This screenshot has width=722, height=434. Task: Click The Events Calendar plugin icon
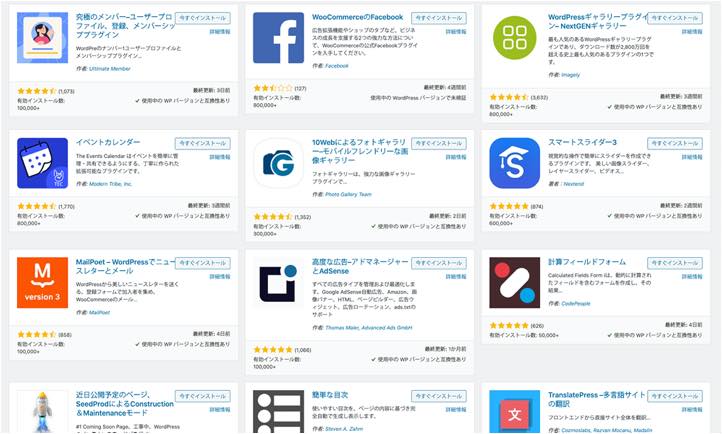pyautogui.click(x=42, y=163)
